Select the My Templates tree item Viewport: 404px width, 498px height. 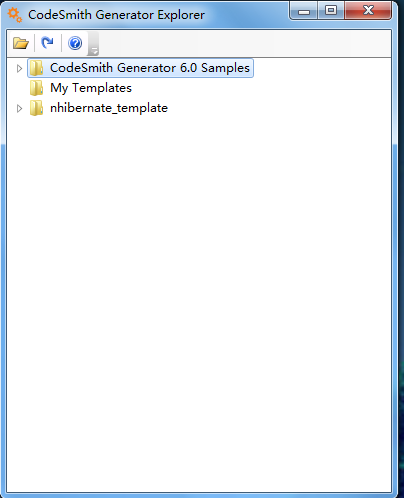click(x=91, y=88)
